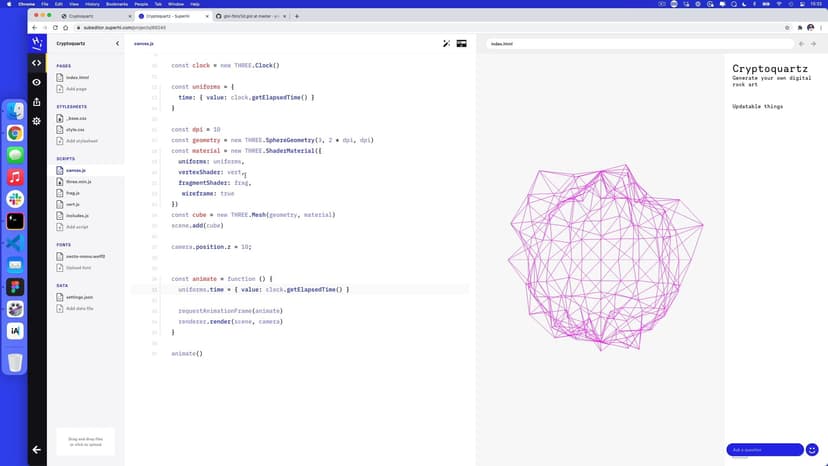Switch to the GitHub browser tab
828x466 pixels.
pos(250,17)
